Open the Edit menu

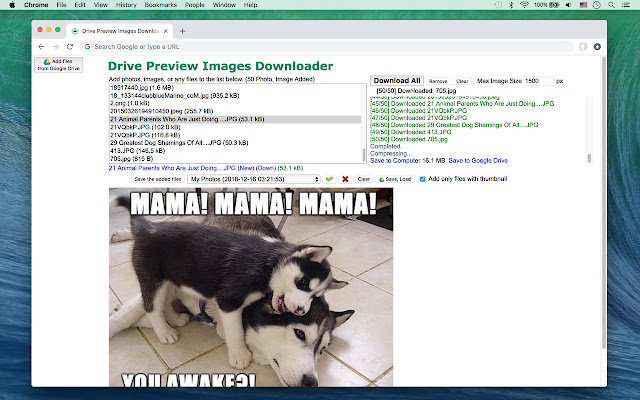[80, 5]
